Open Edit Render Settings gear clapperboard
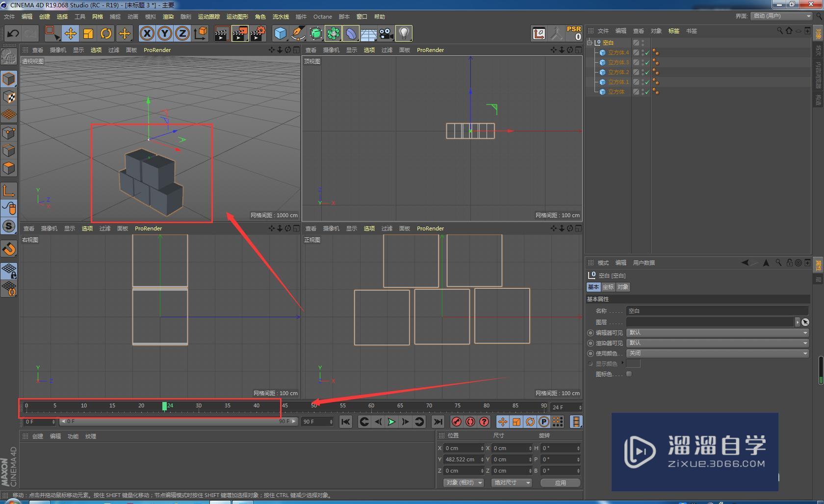 pos(258,33)
